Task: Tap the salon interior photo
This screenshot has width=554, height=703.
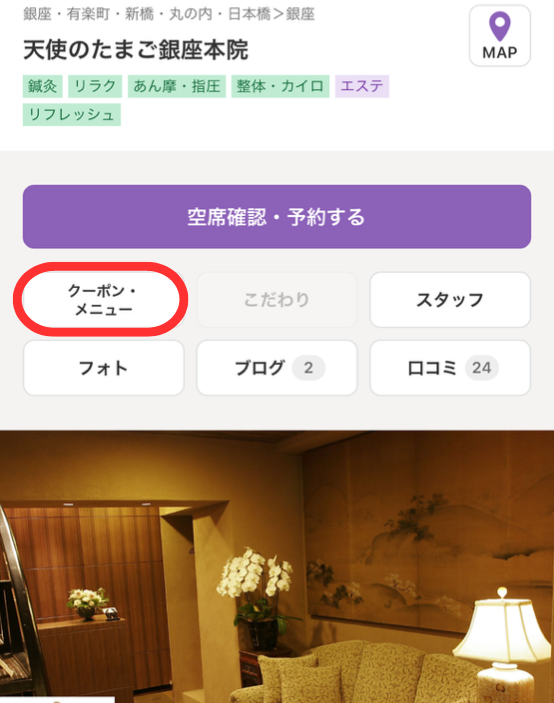Action: click(x=277, y=567)
